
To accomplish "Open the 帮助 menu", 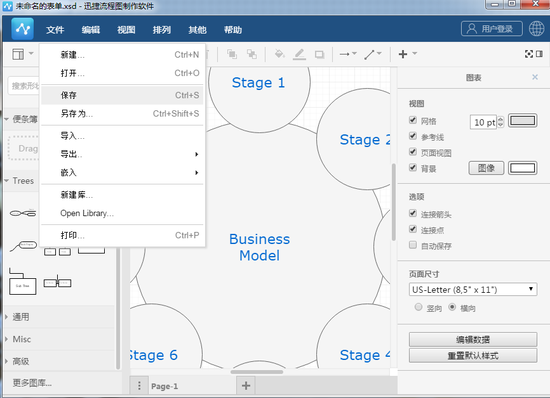I will (233, 30).
